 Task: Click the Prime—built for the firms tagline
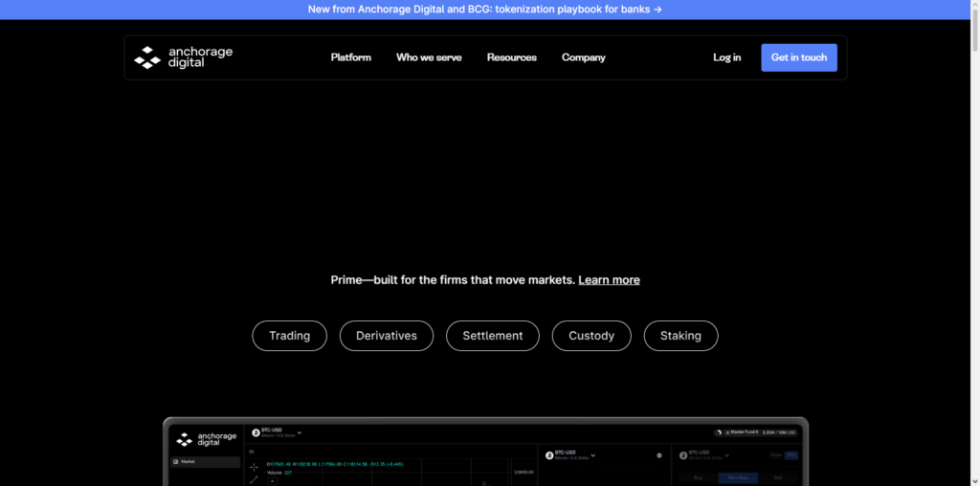(x=453, y=280)
